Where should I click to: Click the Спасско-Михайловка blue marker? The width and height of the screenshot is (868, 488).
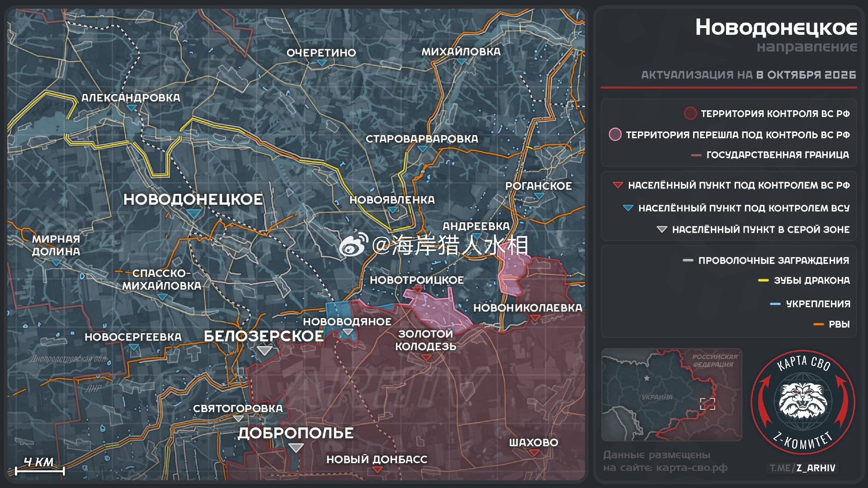tap(162, 296)
